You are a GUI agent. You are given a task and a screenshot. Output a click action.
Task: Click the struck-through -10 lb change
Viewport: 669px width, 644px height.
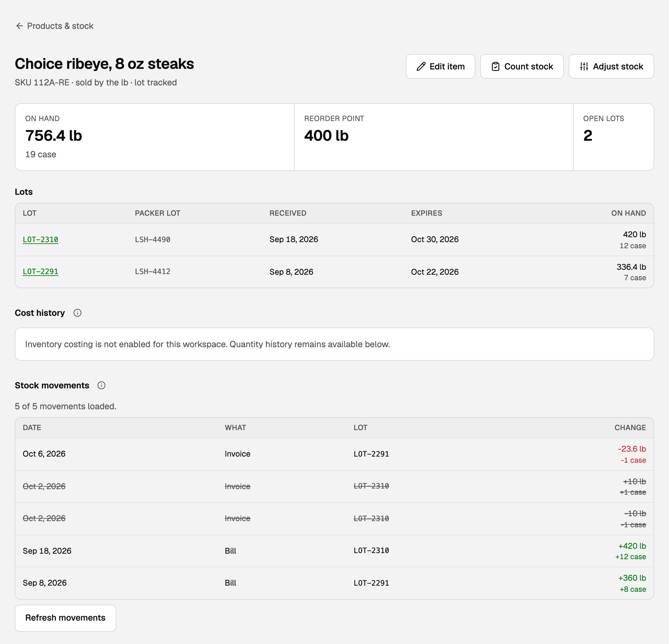click(x=635, y=513)
